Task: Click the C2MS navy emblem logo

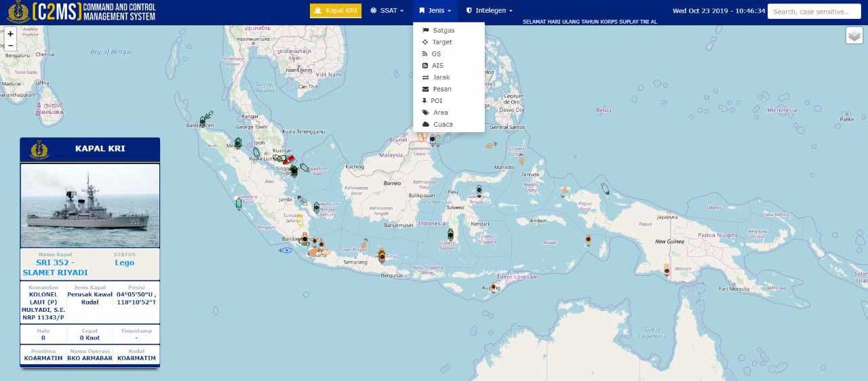Action: click(19, 11)
